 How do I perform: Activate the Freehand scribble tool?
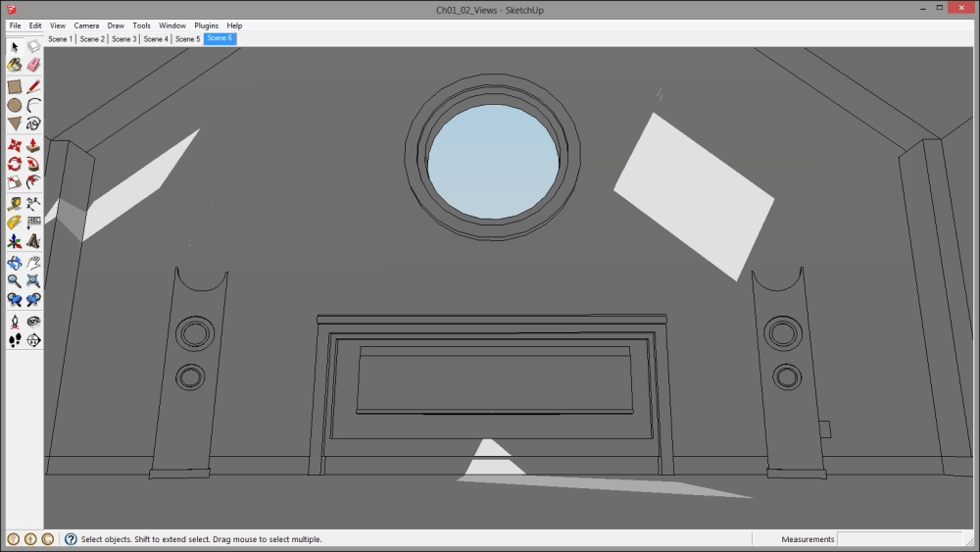click(33, 124)
